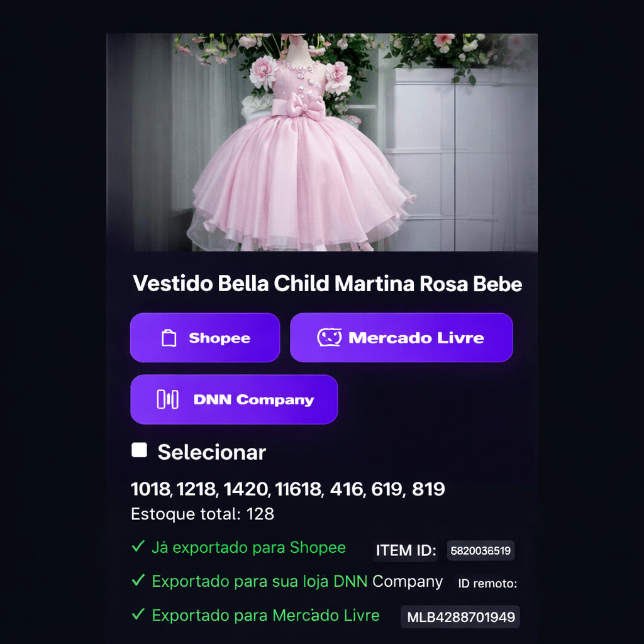Tick the Selecionar checkbox

[x=139, y=450]
